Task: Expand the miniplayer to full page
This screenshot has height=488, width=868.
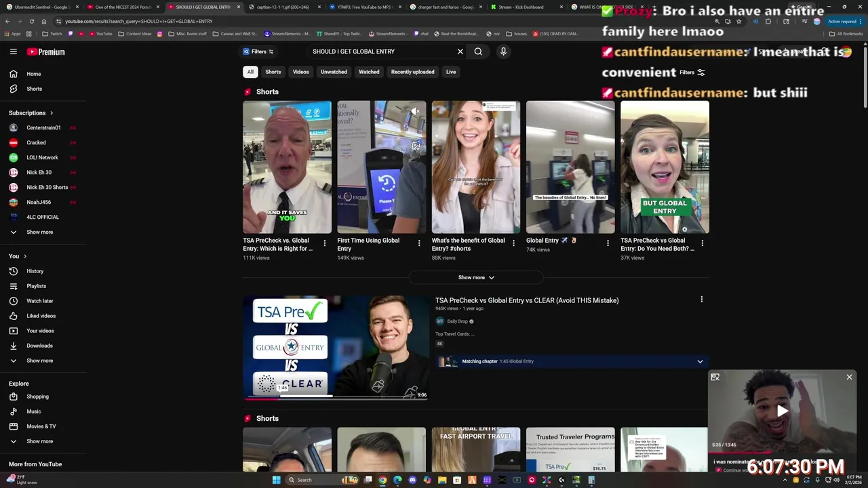Action: pos(715,377)
